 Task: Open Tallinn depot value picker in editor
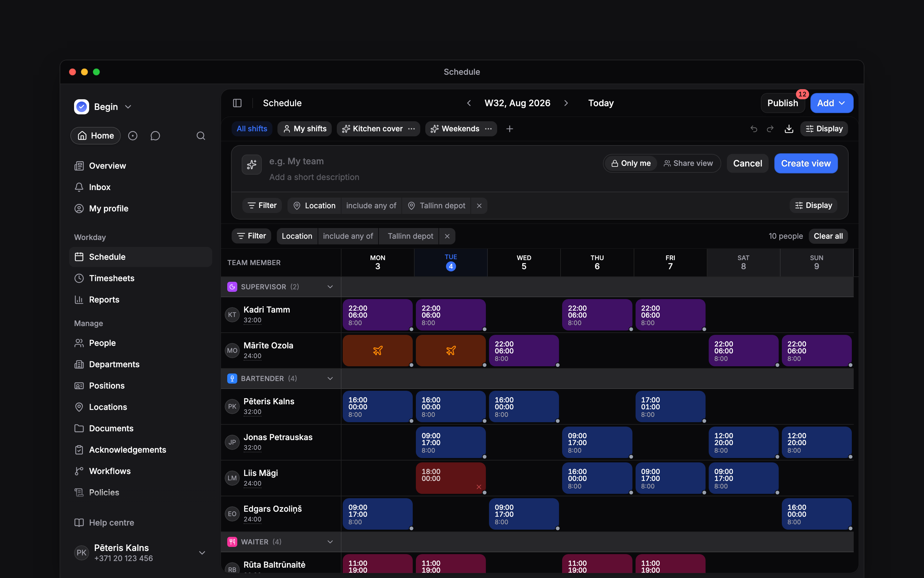coord(436,206)
